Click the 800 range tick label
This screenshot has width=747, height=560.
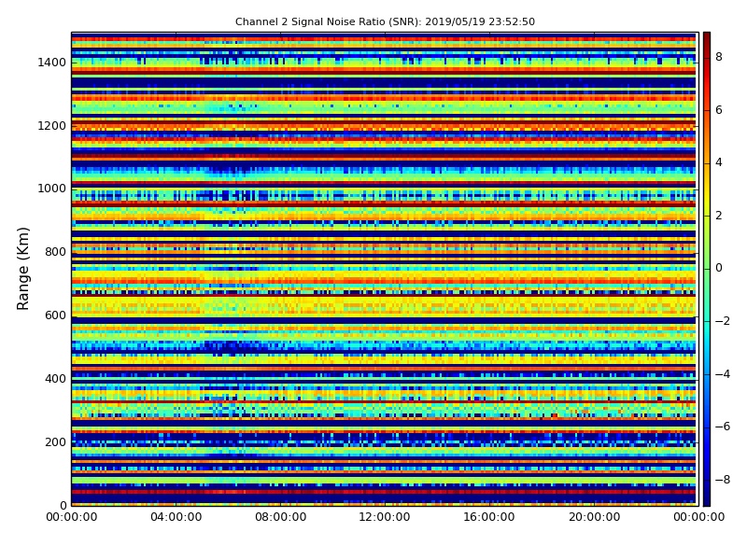(x=55, y=252)
